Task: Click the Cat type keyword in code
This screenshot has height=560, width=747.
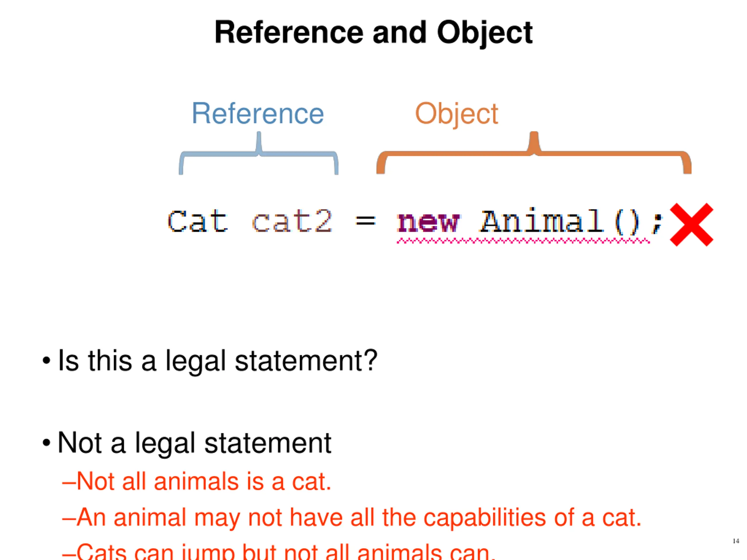Action: click(198, 221)
